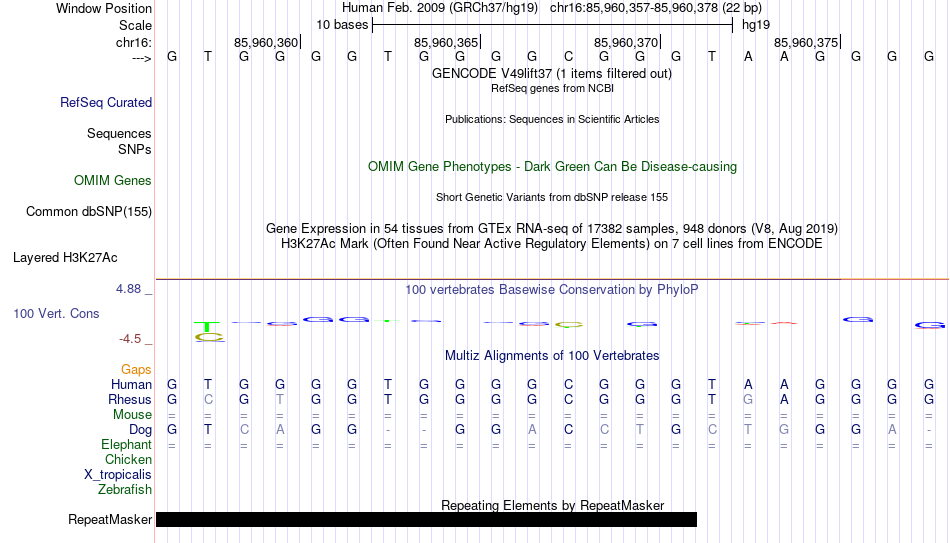Click the black RepeatMasker repeat element bar
The height and width of the screenshot is (543, 950).
pyautogui.click(x=427, y=519)
